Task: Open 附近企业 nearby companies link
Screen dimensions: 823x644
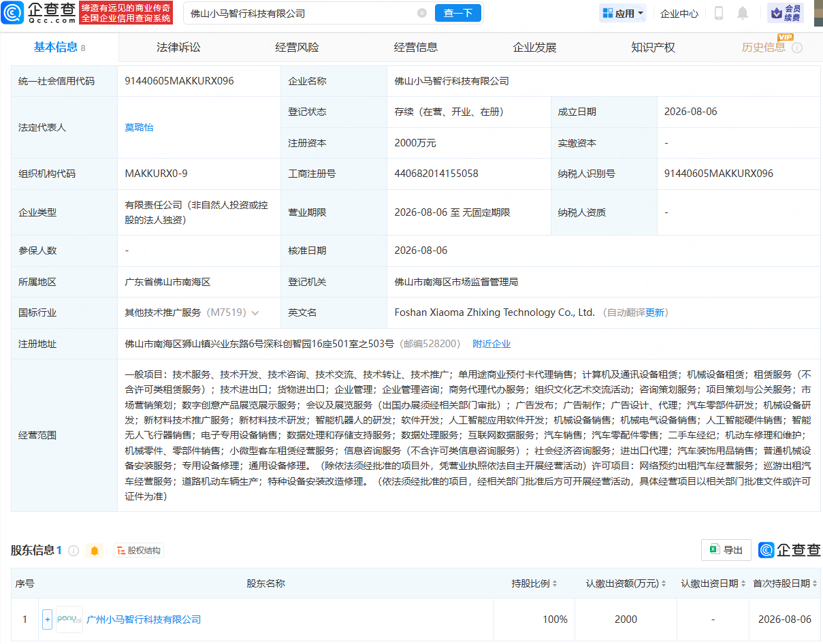Action: point(491,344)
